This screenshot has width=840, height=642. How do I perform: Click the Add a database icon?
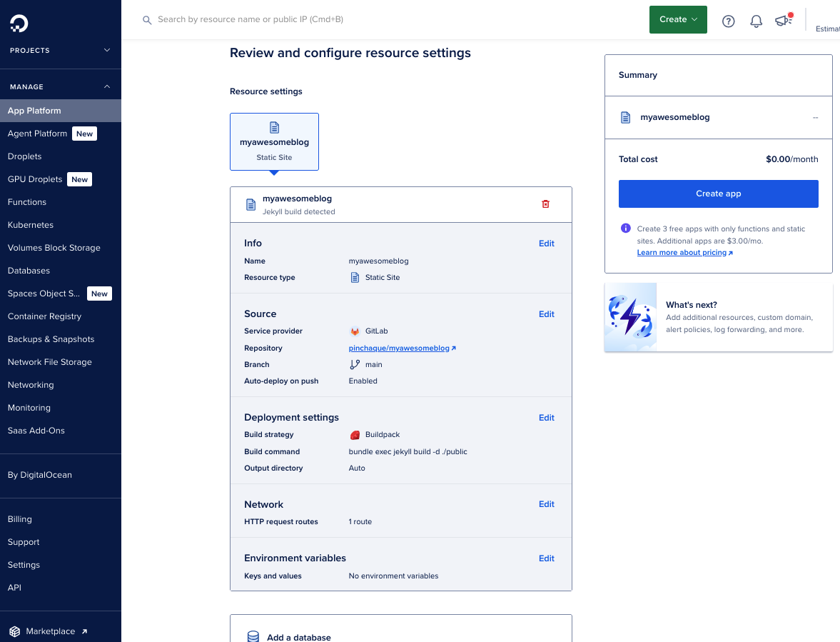253,636
